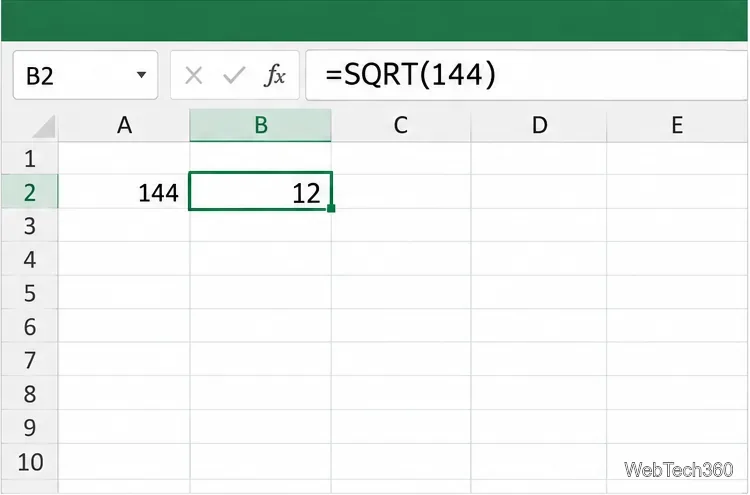Select column C header

[401, 125]
